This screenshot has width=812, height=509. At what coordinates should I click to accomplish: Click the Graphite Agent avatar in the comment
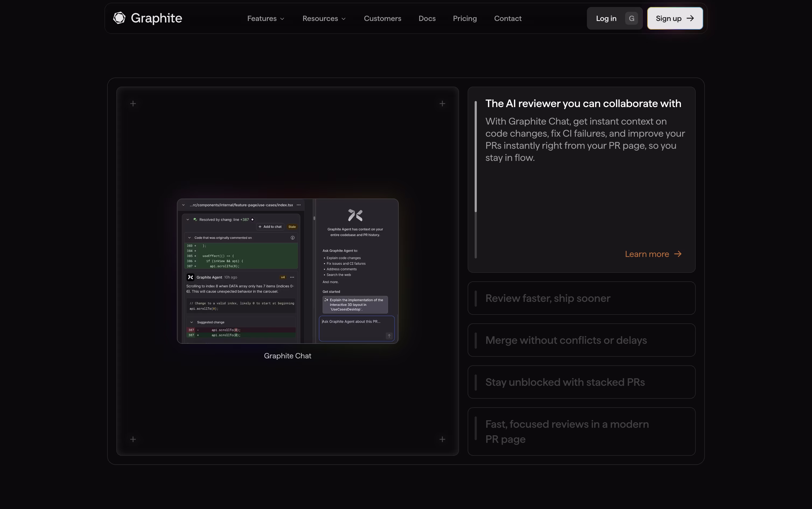[190, 277]
